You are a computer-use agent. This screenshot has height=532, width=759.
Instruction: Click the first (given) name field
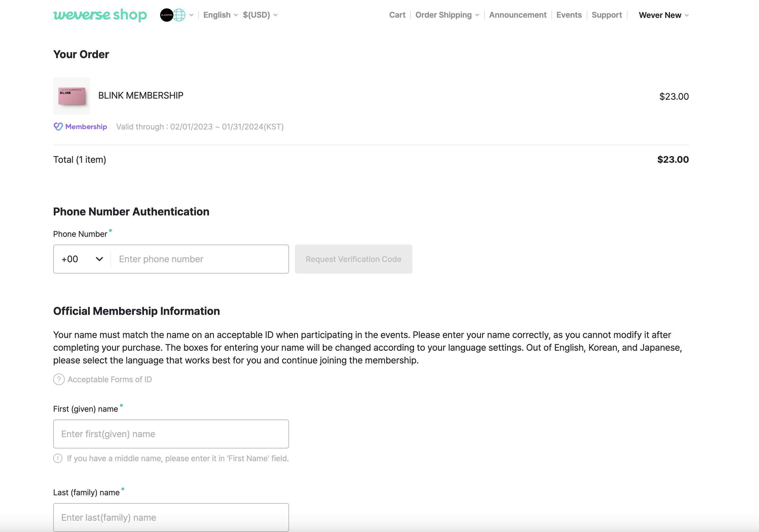click(171, 434)
